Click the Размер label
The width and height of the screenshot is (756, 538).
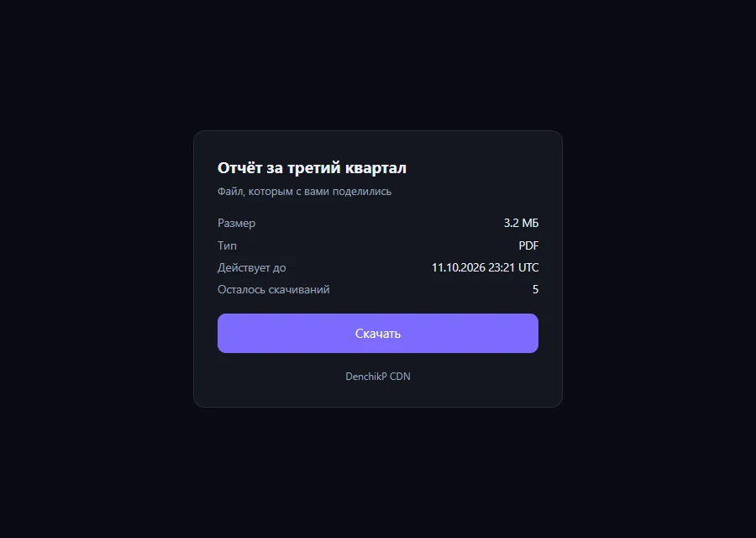click(236, 224)
